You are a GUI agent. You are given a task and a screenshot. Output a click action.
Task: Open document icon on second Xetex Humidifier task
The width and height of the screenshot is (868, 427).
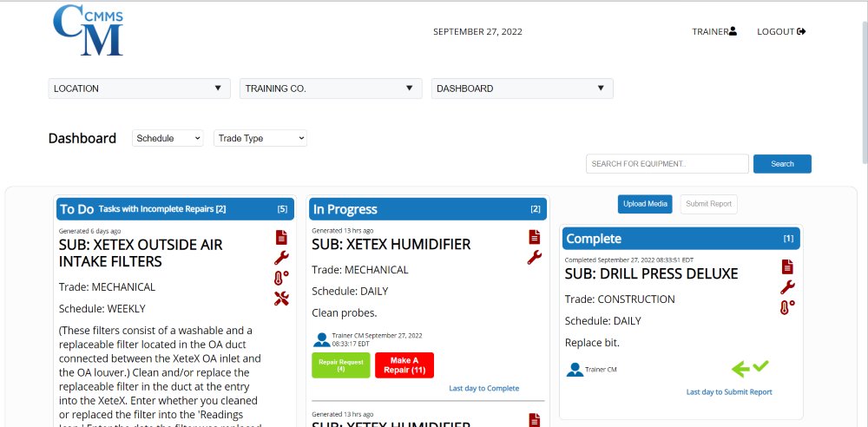tap(534, 420)
